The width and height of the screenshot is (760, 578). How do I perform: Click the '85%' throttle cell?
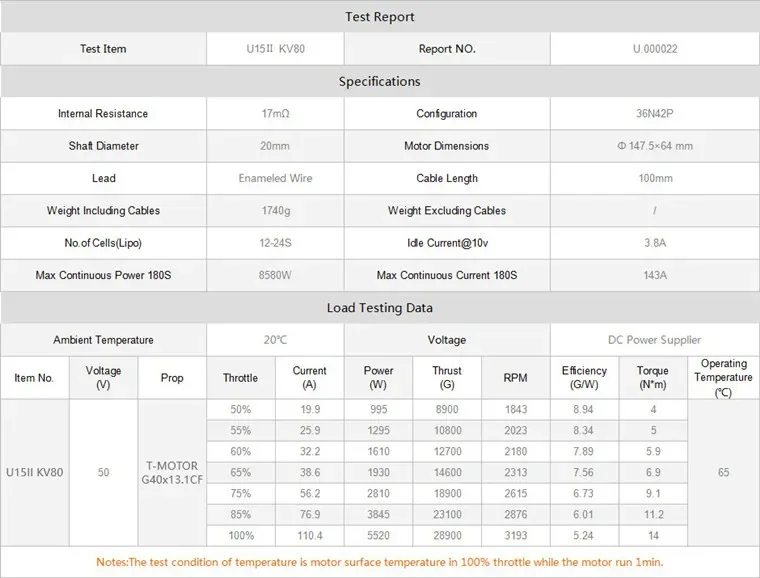tap(240, 515)
